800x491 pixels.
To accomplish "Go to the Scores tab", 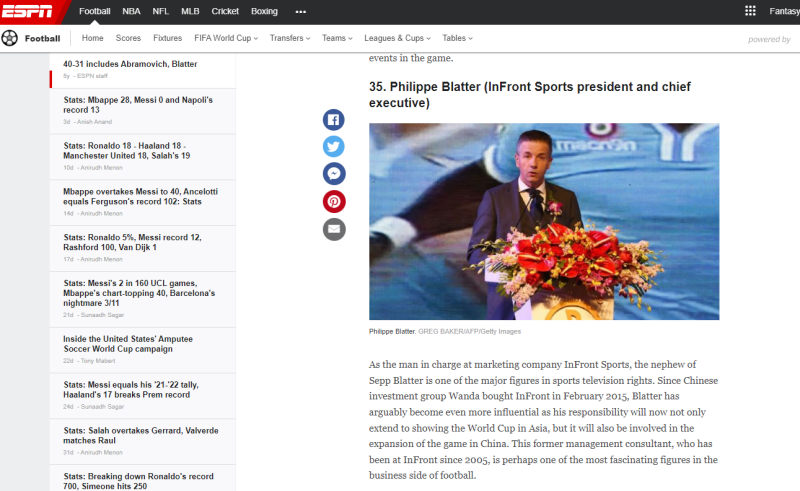I will [x=128, y=38].
